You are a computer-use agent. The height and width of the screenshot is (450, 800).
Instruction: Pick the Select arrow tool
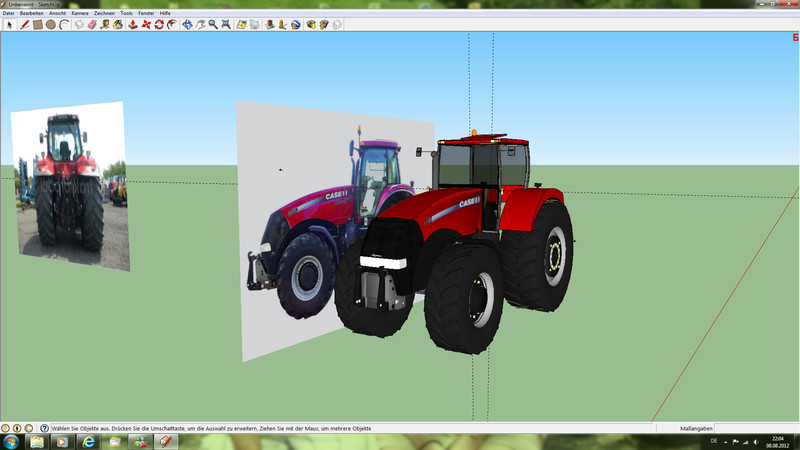tap(9, 24)
